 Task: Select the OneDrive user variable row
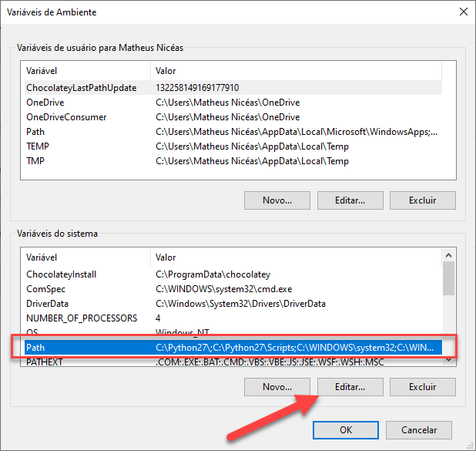coord(45,103)
